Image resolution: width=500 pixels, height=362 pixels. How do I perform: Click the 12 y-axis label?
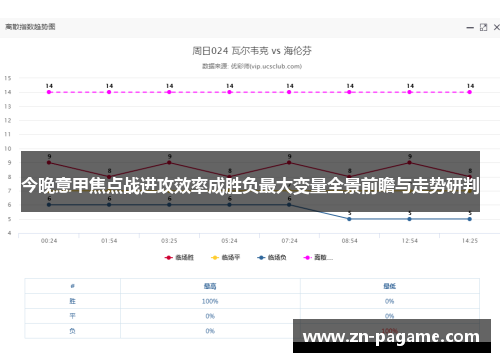(8, 120)
